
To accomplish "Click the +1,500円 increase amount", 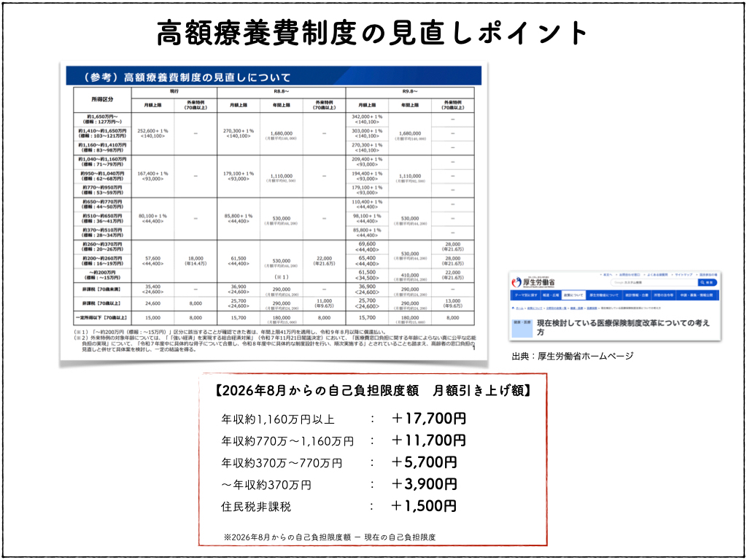I will [x=424, y=506].
